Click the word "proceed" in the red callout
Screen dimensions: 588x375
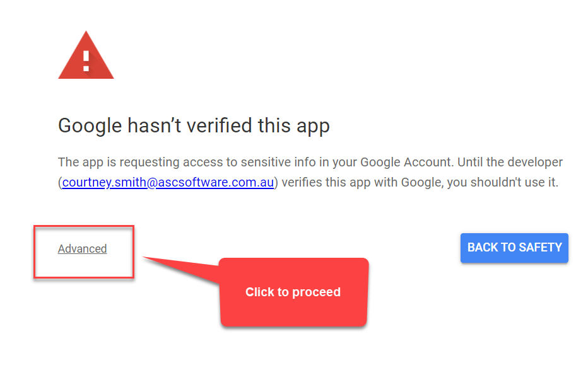[x=316, y=292]
